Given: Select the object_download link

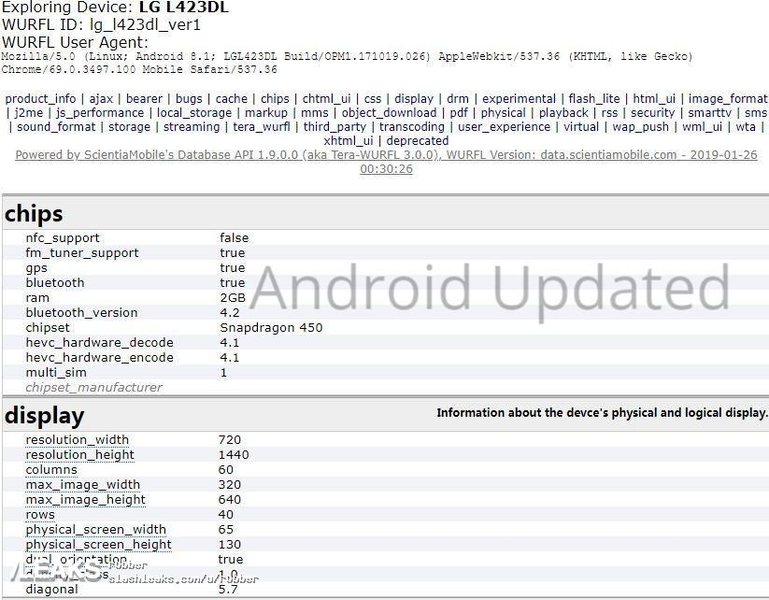Looking at the screenshot, I should (389, 113).
